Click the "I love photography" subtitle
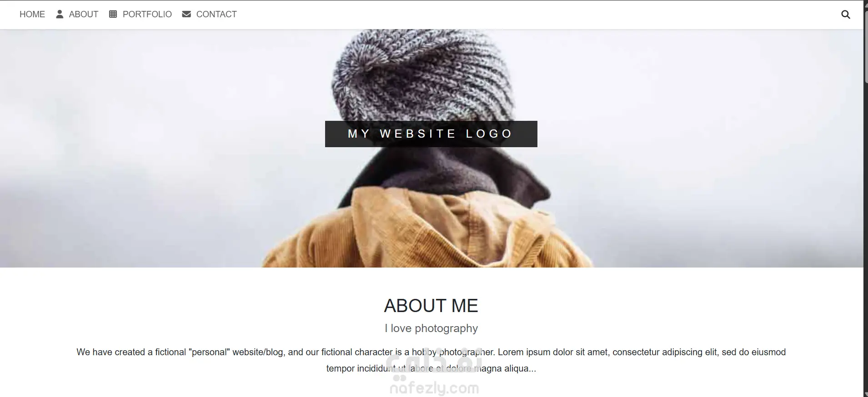The height and width of the screenshot is (397, 868). [x=431, y=328]
